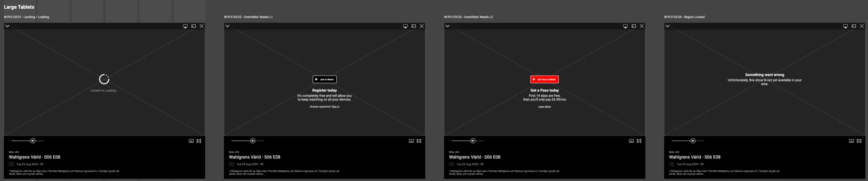This screenshot has width=868, height=181.
Task: Toggle subtitles in the Region Locked player
Action: point(851,141)
